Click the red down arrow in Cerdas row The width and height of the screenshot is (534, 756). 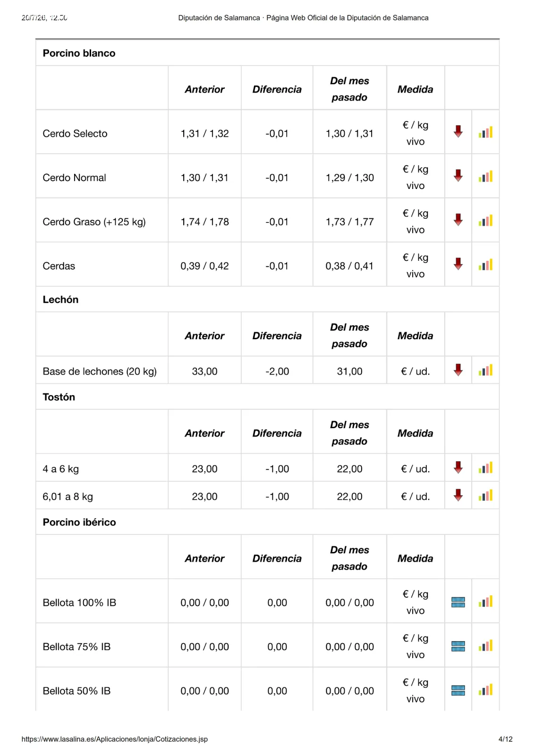tap(458, 264)
